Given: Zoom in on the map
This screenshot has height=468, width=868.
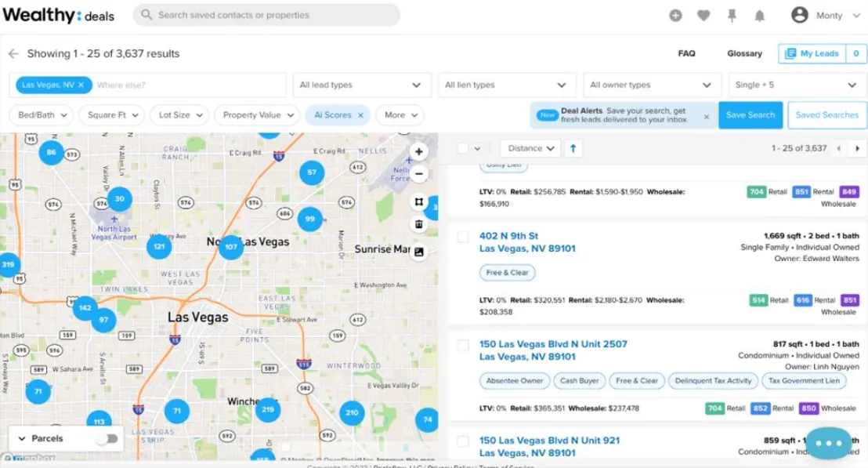Looking at the screenshot, I should pyautogui.click(x=419, y=152).
